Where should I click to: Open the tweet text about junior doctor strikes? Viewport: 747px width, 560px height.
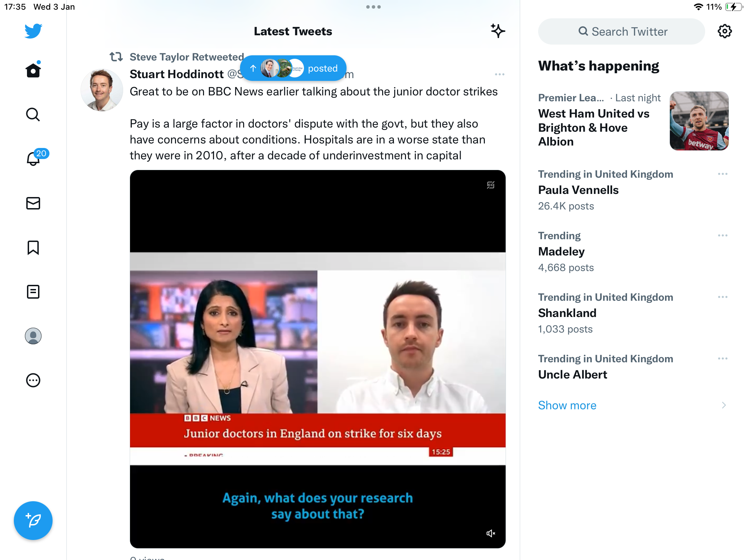314,123
